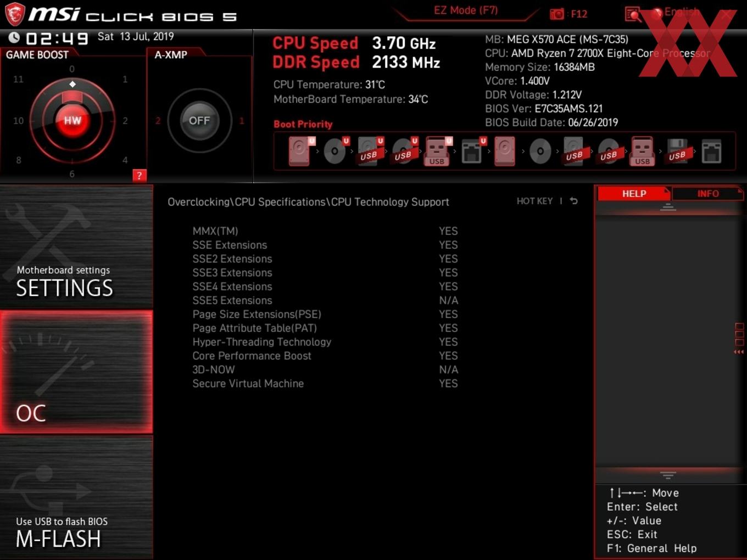The image size is (747, 560).
Task: Select the SSE5 Extensions row
Action: 325,300
